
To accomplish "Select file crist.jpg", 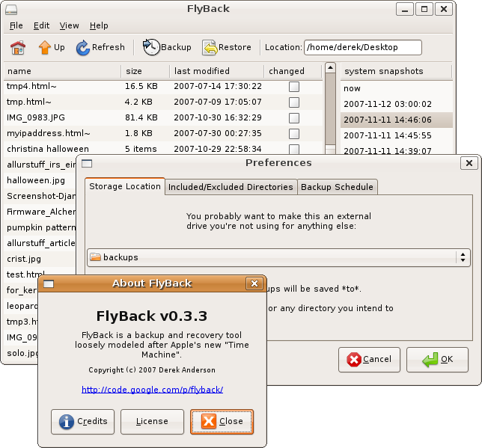I will (x=40, y=259).
